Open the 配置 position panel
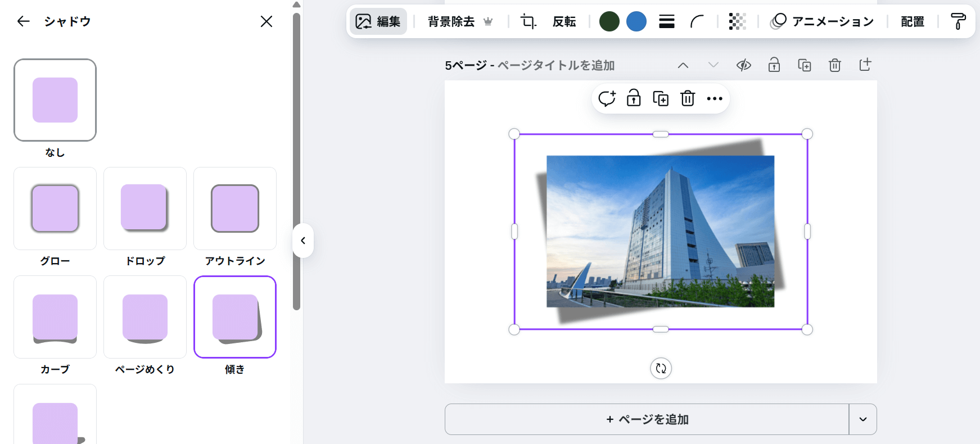 (x=913, y=21)
